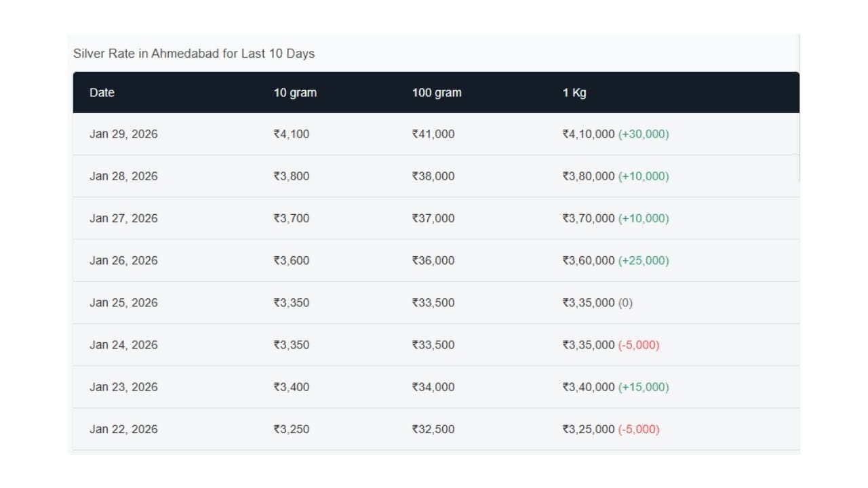Select the Jan 28, 2026 date cell
Screen dimensions: 868x488
(123, 176)
